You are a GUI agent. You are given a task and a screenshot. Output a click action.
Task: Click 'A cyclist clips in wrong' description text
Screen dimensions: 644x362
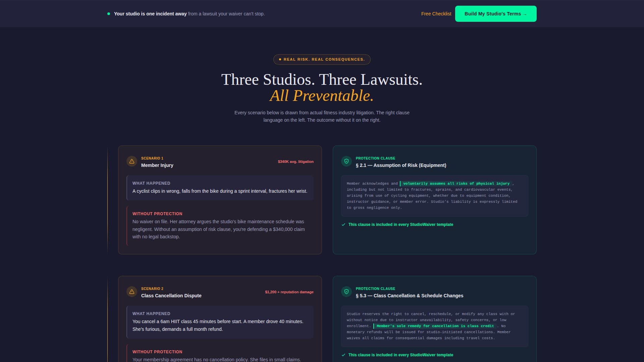220,191
